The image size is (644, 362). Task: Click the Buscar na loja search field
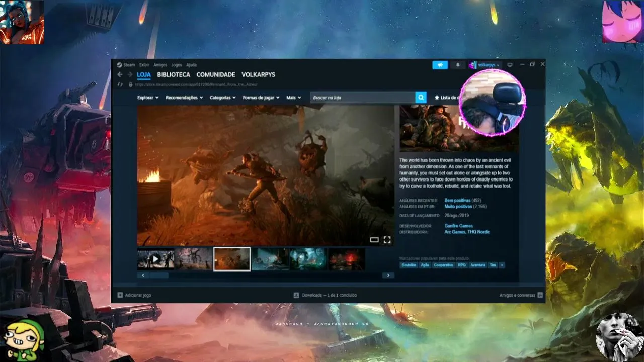363,98
